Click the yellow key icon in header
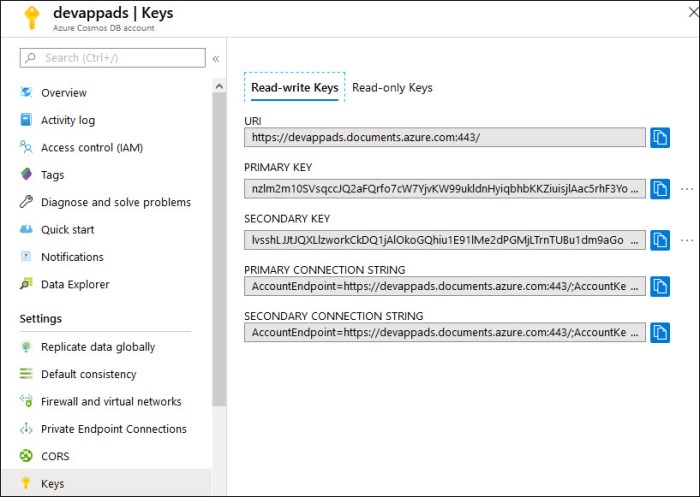The width and height of the screenshot is (700, 497). click(32, 17)
